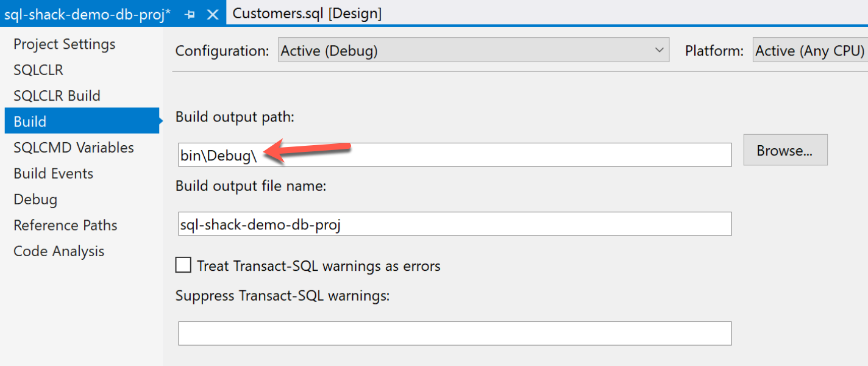Open SQLCMD Variables section

click(73, 148)
